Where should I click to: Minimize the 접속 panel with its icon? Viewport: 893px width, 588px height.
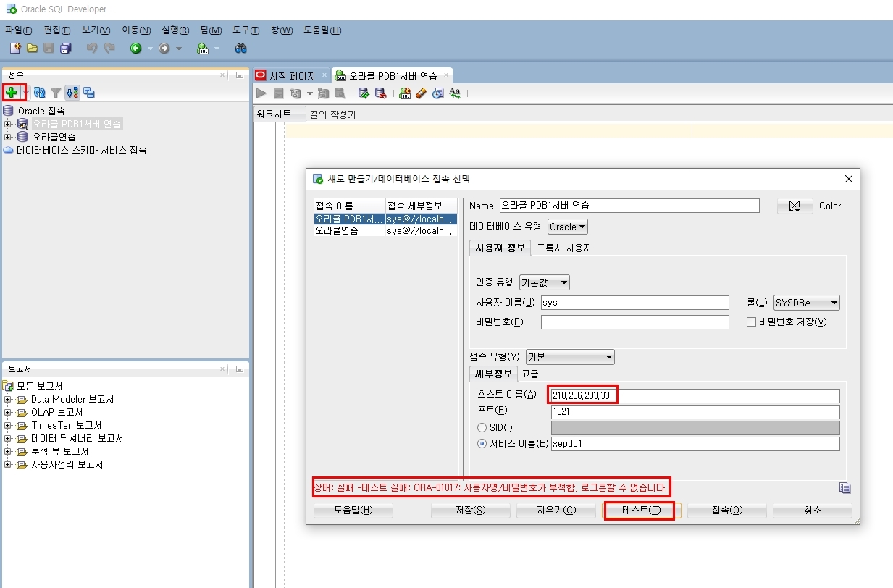tap(240, 75)
